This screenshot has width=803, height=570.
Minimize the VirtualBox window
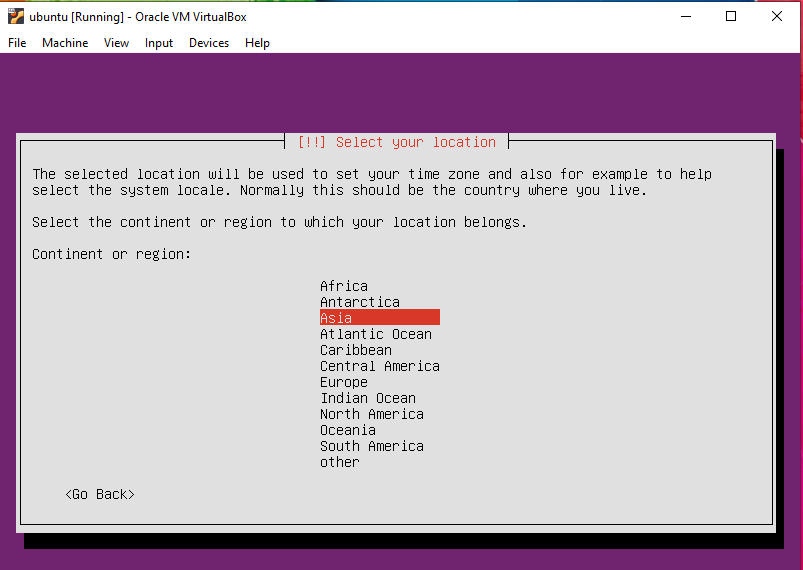click(x=686, y=16)
